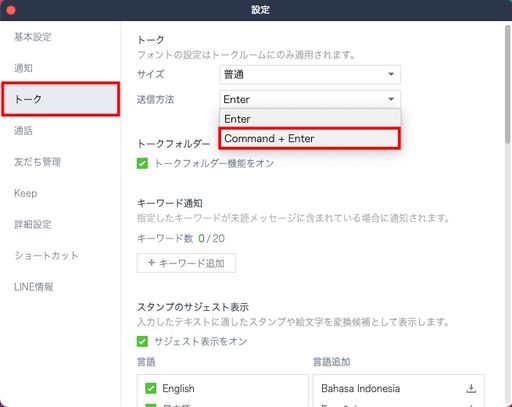Screen dimensions: 512x407
Task: Click the キーワード数 0/20 counter text
Action: click(x=181, y=238)
